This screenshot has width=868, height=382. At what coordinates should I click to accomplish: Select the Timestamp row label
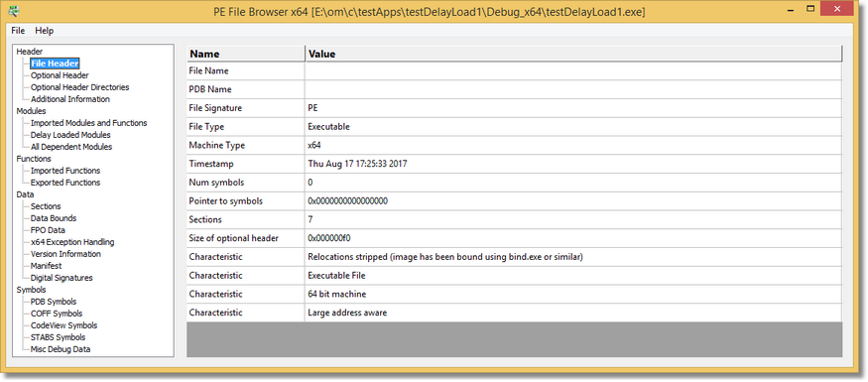[211, 164]
